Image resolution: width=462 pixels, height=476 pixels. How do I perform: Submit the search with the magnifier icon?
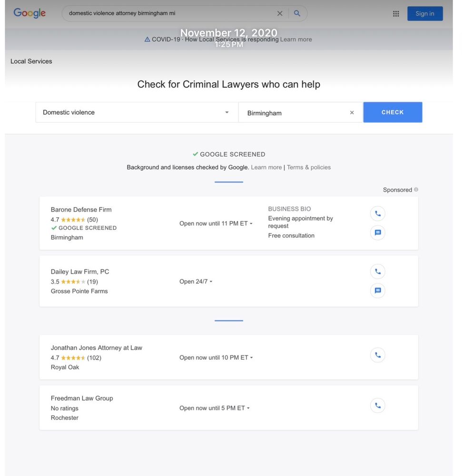[x=297, y=13]
